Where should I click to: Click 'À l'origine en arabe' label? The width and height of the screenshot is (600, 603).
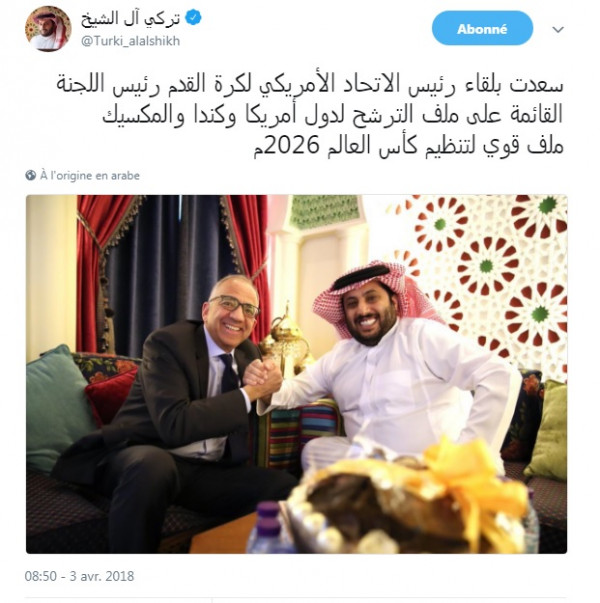90,176
